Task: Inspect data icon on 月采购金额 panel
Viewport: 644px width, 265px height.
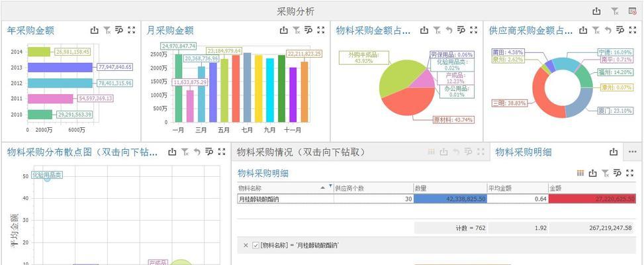Action: 308,30
